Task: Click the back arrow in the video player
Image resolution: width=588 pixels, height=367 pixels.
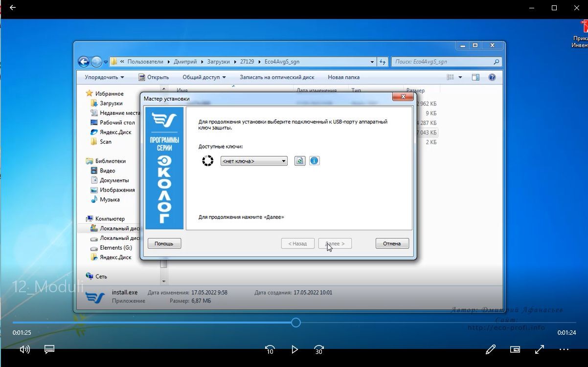Action: 13,8
